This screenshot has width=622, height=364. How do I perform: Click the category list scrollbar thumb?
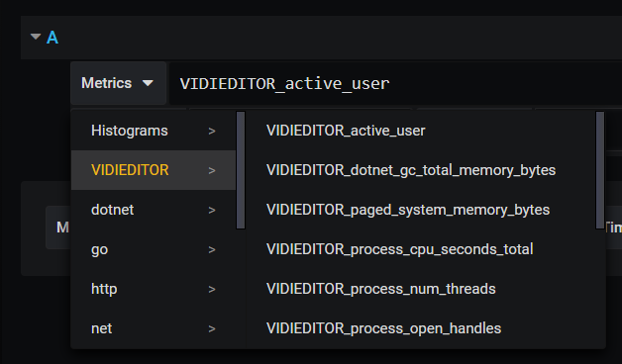(x=241, y=170)
